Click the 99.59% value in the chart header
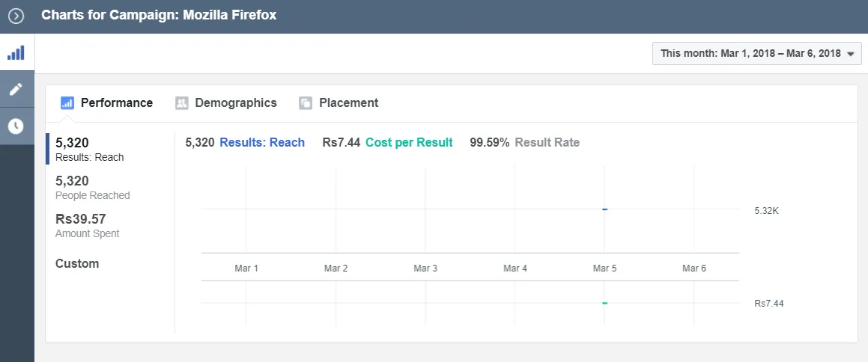The width and height of the screenshot is (868, 362). click(x=489, y=143)
